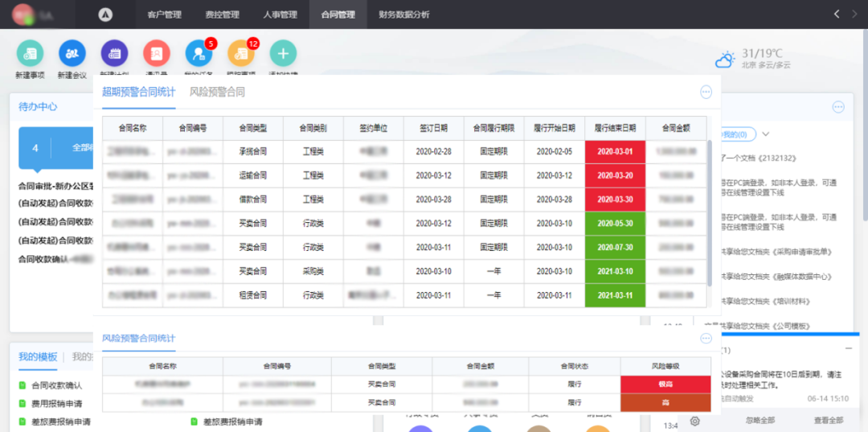Viewport: 868px width, 432px height.
Task: Open the 新建会议 meeting icon
Action: [72, 54]
